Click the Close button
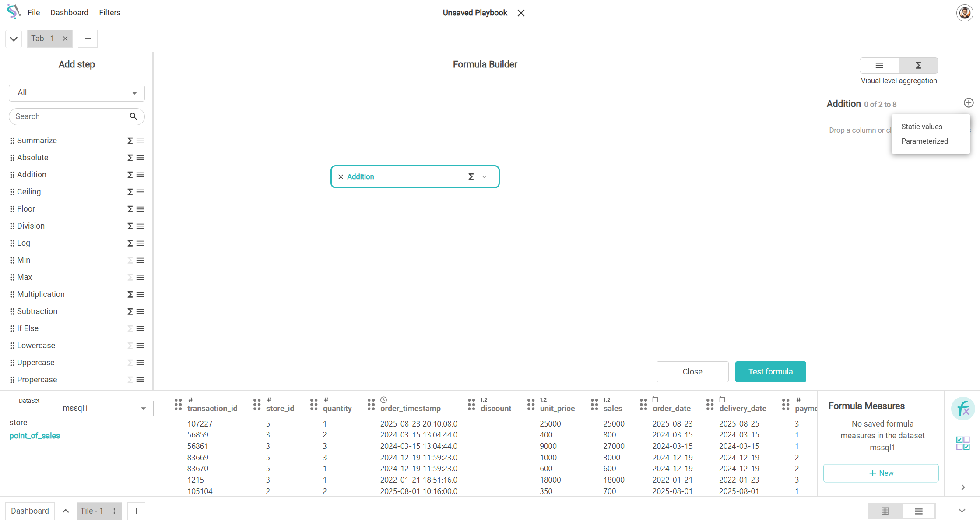 point(692,372)
